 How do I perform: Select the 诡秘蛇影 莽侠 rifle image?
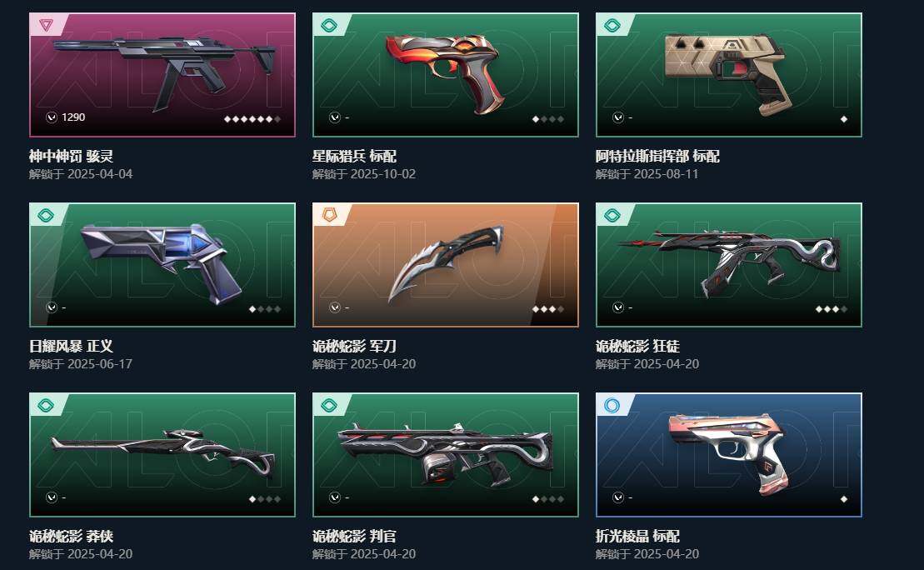163,452
